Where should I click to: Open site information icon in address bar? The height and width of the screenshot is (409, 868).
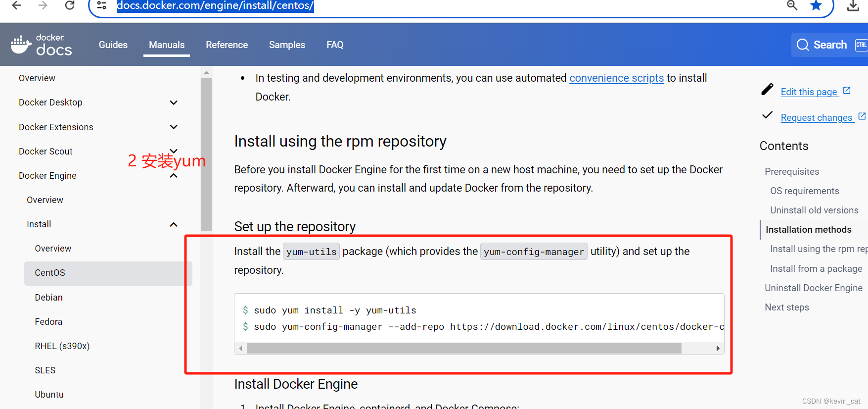(101, 5)
